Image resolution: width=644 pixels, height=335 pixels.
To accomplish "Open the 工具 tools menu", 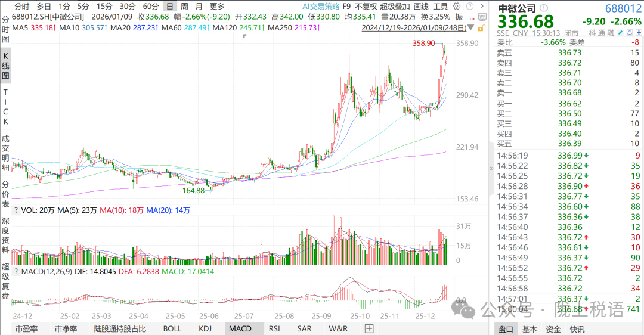I will tap(440, 6).
